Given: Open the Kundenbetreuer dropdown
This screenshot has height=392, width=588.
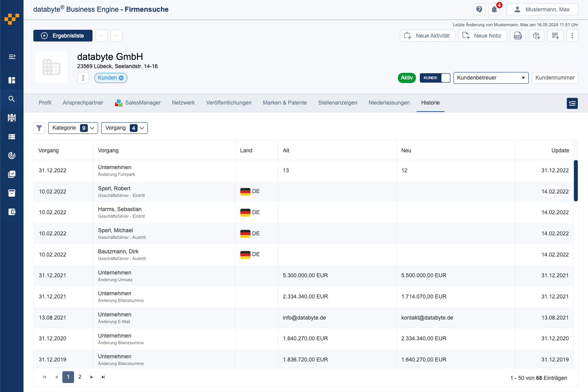Looking at the screenshot, I should click(491, 78).
